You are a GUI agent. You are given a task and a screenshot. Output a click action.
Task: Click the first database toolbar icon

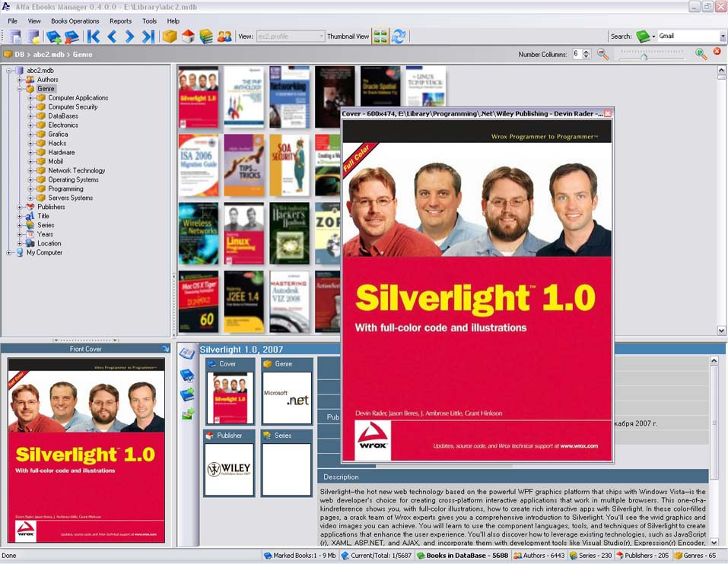15,36
